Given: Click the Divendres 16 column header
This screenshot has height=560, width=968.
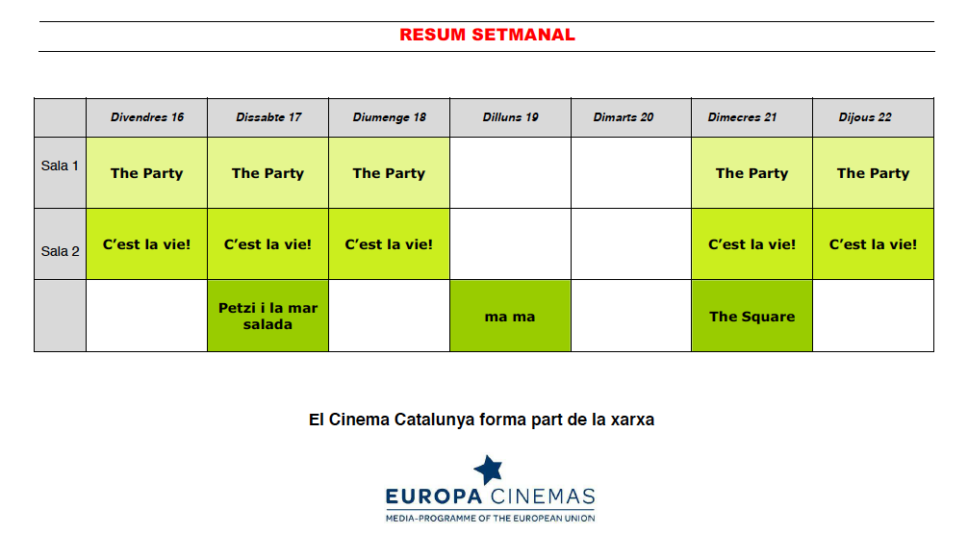Looking at the screenshot, I should pyautogui.click(x=147, y=117).
